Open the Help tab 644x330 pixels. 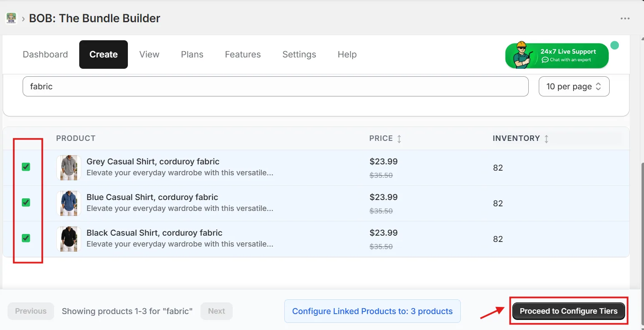coord(347,55)
